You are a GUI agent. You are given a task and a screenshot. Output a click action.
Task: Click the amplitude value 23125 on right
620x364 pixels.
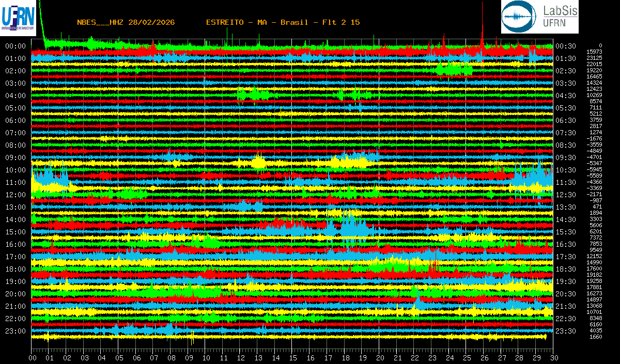point(594,58)
